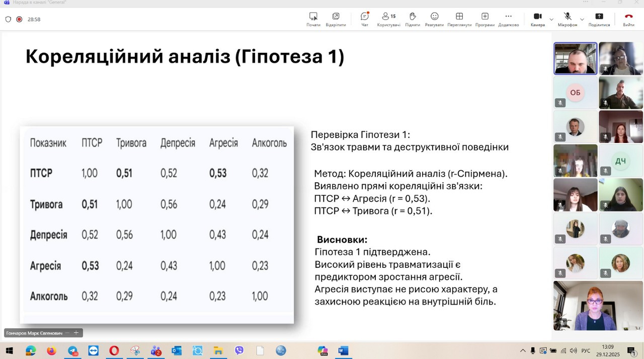
Task: Pop out shared content with Відкріпити
Action: 336,19
